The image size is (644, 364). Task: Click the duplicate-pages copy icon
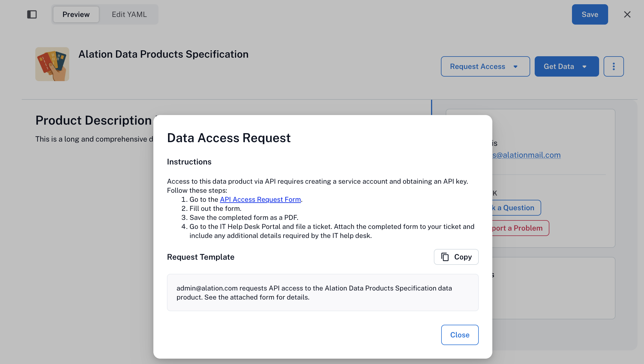(445, 257)
